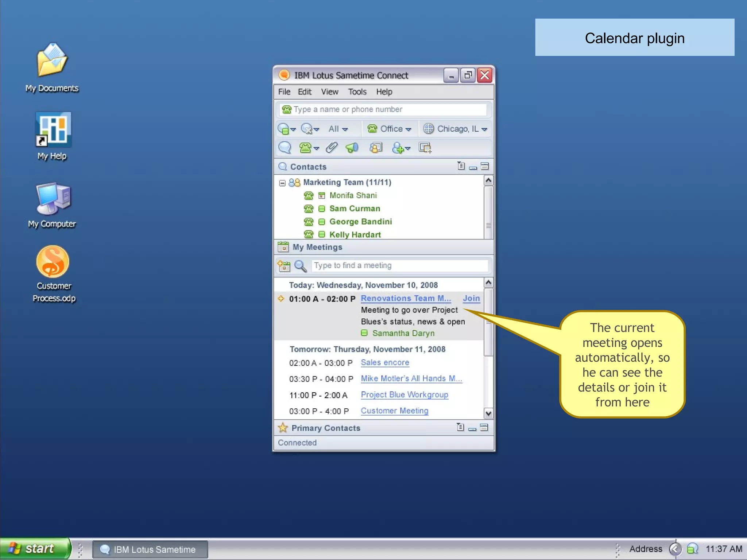
Task: Select contact George Bandini
Action: [x=361, y=222]
